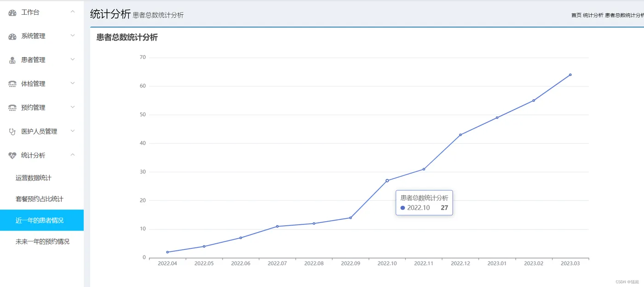Expand the 体检管理 menu chevron
Viewport: 644px width, 287px height.
(73, 83)
